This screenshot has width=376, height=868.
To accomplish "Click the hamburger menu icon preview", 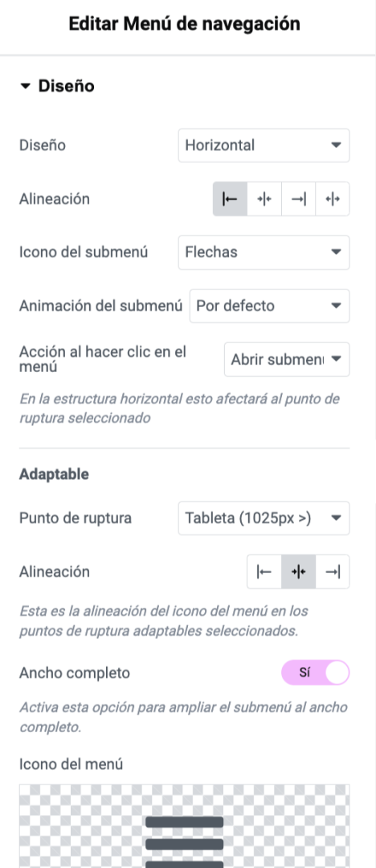I will coord(185,841).
